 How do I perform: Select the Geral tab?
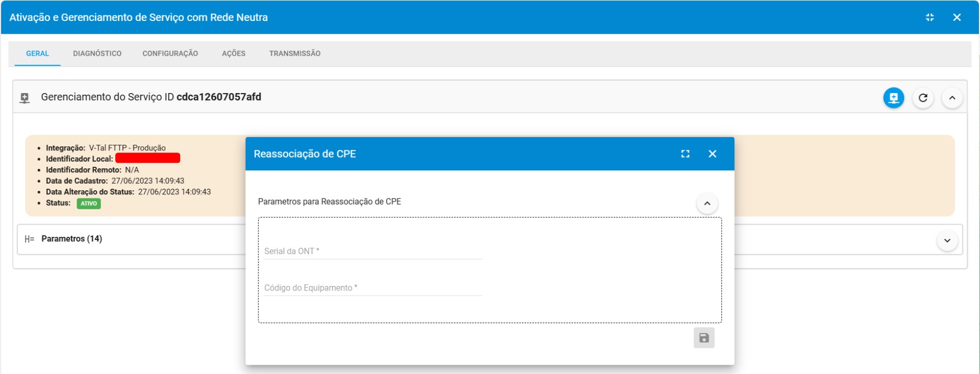coord(37,53)
